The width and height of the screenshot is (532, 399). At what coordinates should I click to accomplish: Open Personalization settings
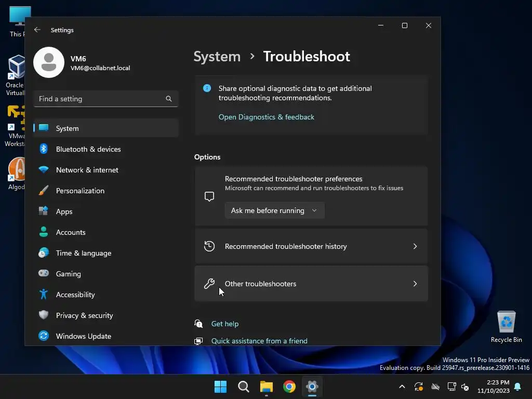pyautogui.click(x=106, y=191)
